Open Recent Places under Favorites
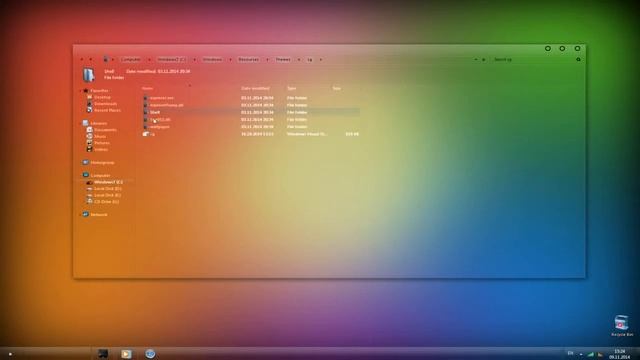640x360 pixels. (107, 110)
